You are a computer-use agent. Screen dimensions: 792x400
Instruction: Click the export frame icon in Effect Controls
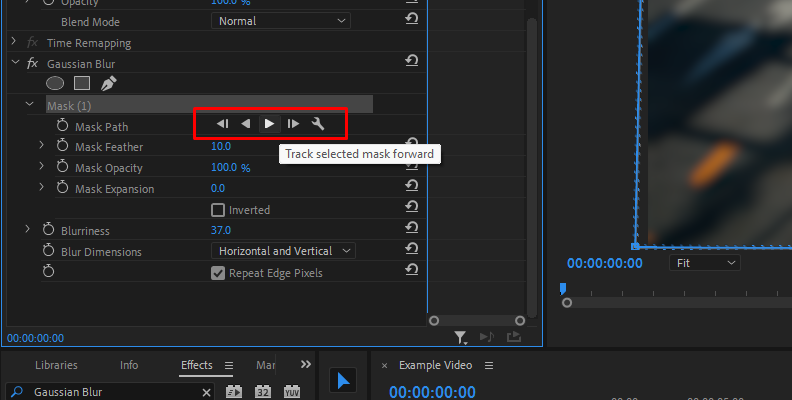(x=514, y=337)
